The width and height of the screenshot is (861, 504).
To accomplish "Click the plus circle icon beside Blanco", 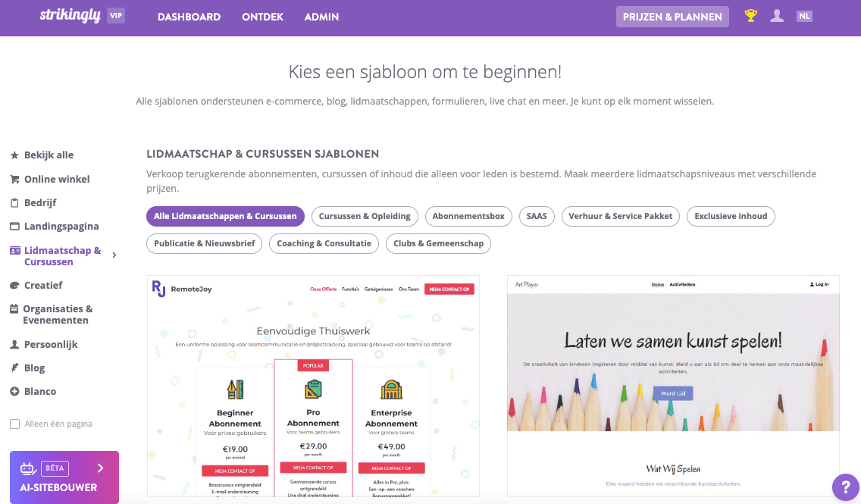I will pyautogui.click(x=15, y=391).
